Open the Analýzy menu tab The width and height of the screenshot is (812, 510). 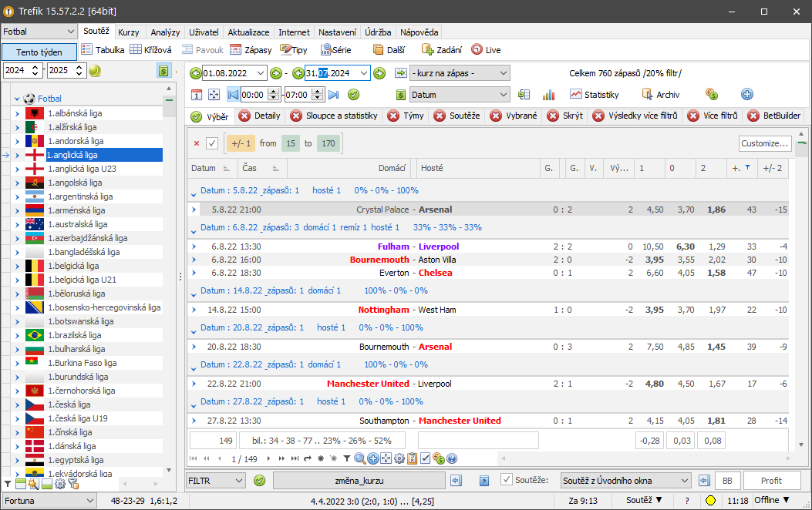pyautogui.click(x=165, y=32)
